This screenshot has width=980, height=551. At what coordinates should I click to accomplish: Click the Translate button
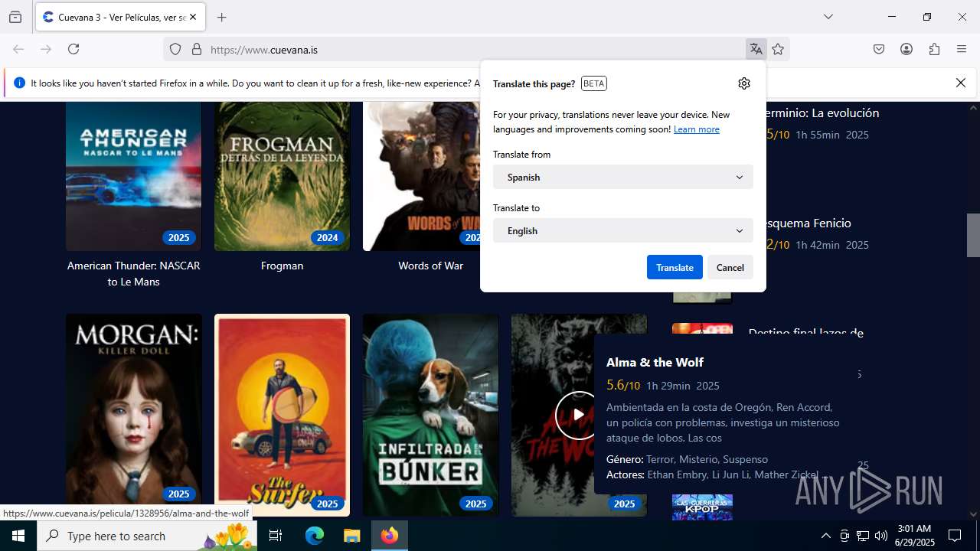pyautogui.click(x=675, y=267)
